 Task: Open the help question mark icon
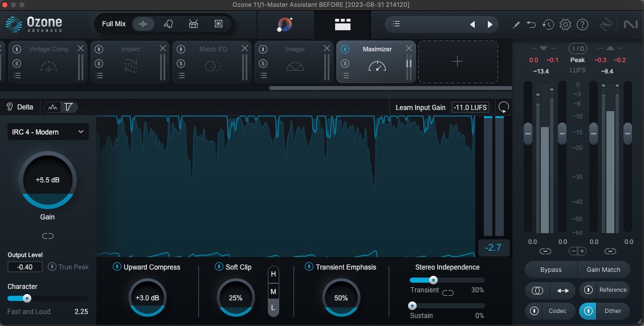point(582,25)
